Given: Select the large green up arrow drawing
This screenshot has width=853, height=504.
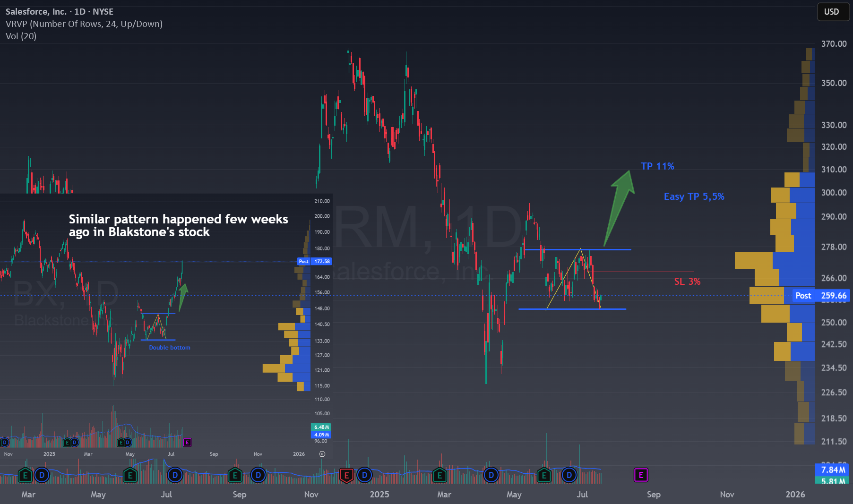Looking at the screenshot, I should tap(619, 208).
